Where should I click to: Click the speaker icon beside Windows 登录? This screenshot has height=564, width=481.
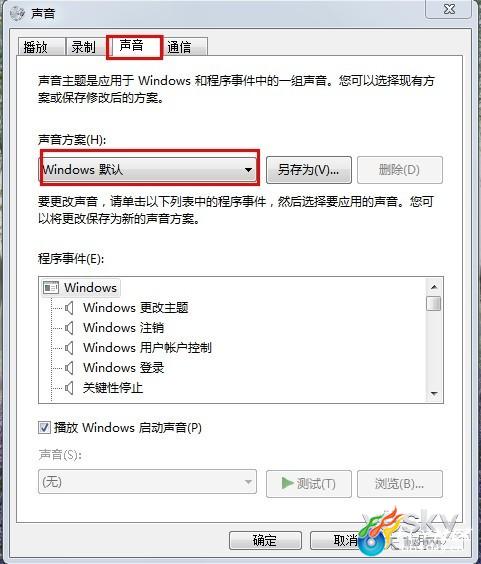point(69,368)
